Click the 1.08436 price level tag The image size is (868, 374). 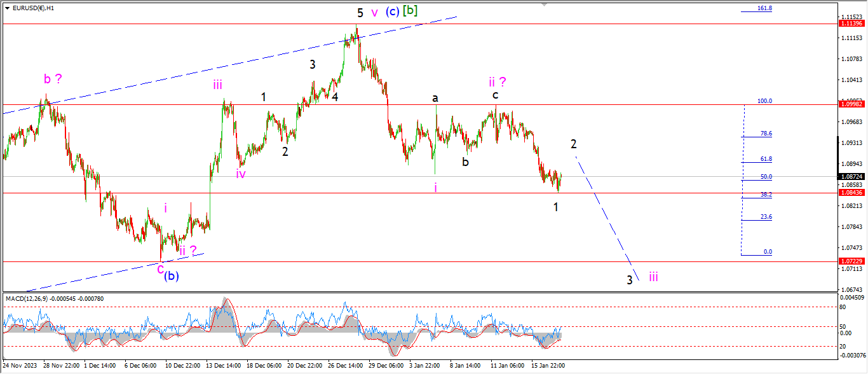(851, 193)
